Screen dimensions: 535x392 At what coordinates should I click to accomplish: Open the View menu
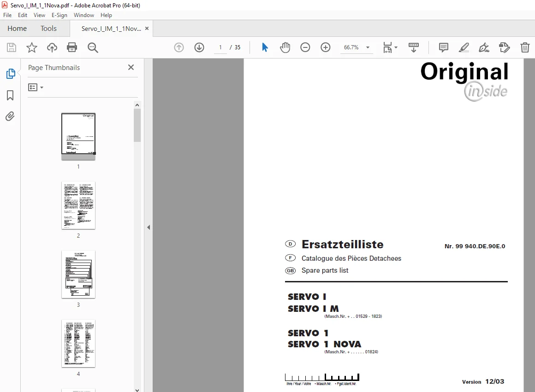[x=39, y=15]
